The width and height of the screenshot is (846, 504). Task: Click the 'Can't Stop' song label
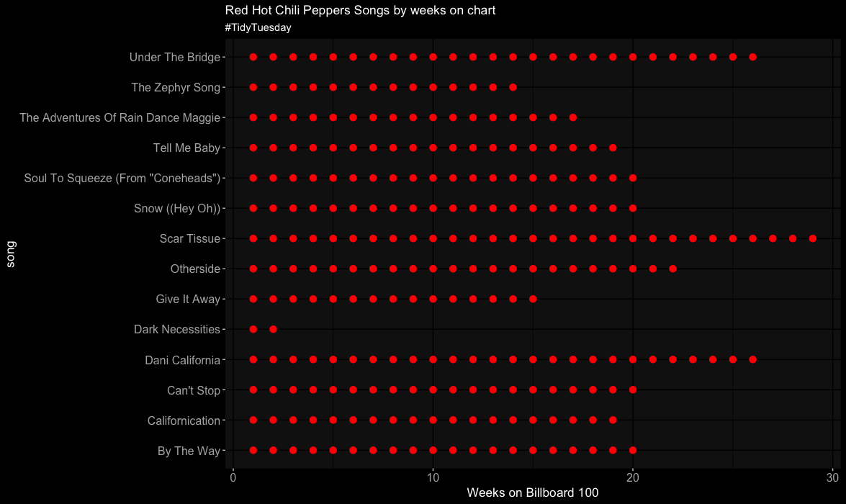(194, 390)
